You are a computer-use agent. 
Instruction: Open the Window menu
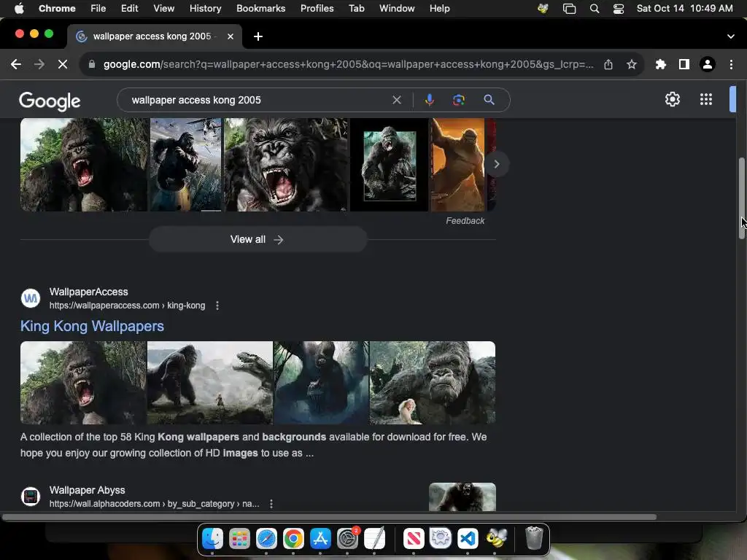(397, 9)
